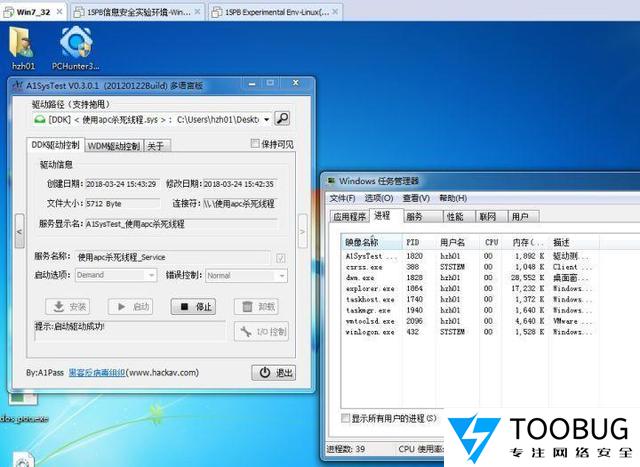This screenshot has width=640, height=467.
Task: Open the 启动选项 Demand dropdown
Action: 116,275
